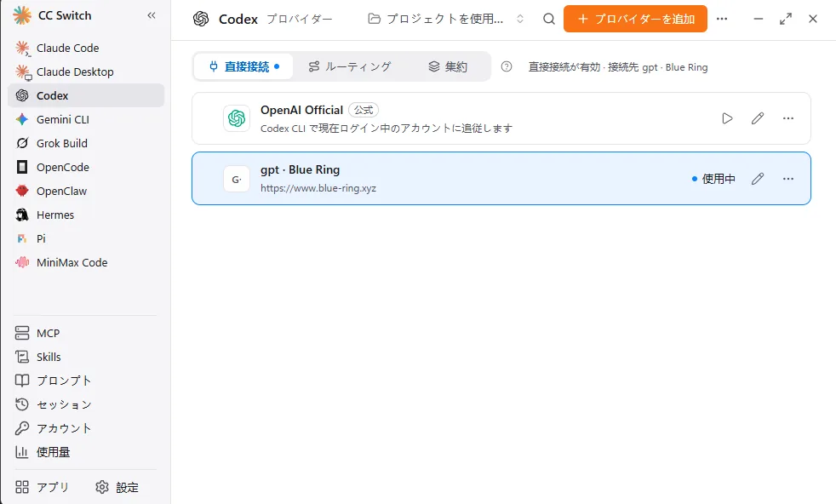836x504 pixels.
Task: Switch to the ルーティング tab
Action: tap(350, 66)
